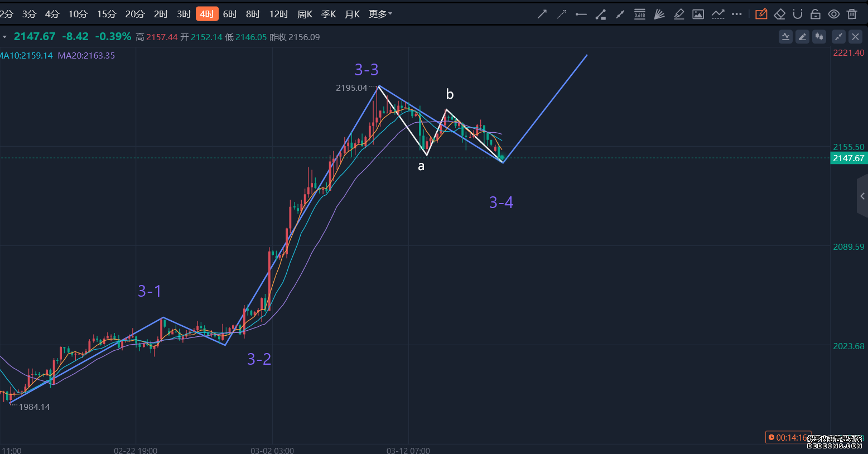The image size is (868, 454).
Task: Click the 1984.14 low price marker
Action: 35,407
